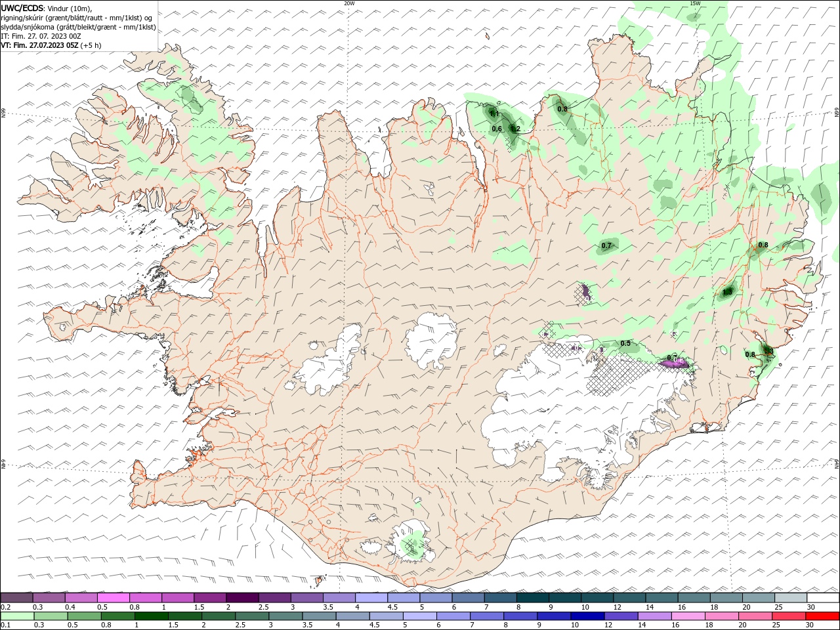Click the 'IT: Fim. 27. 07. 2023 00Z' line
Image resolution: width=840 pixels, height=630 pixels.
pos(41,36)
